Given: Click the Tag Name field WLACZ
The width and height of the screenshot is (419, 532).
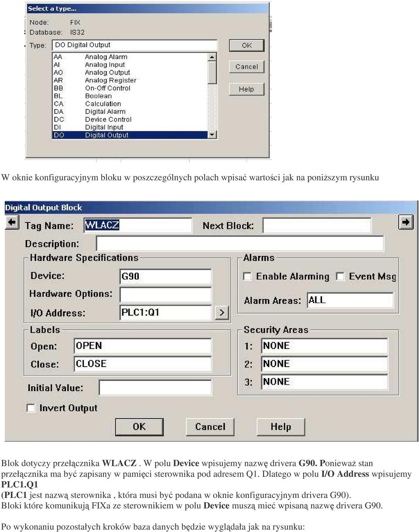Looking at the screenshot, I should [x=137, y=225].
